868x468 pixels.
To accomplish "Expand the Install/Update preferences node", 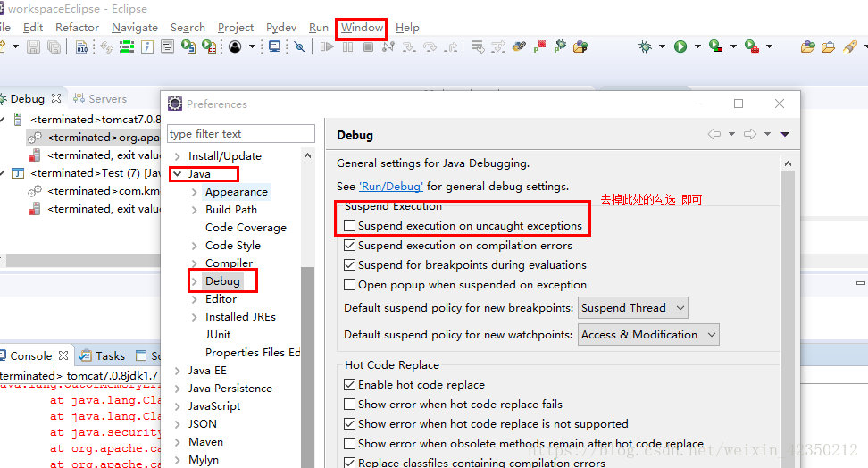I will [x=177, y=156].
